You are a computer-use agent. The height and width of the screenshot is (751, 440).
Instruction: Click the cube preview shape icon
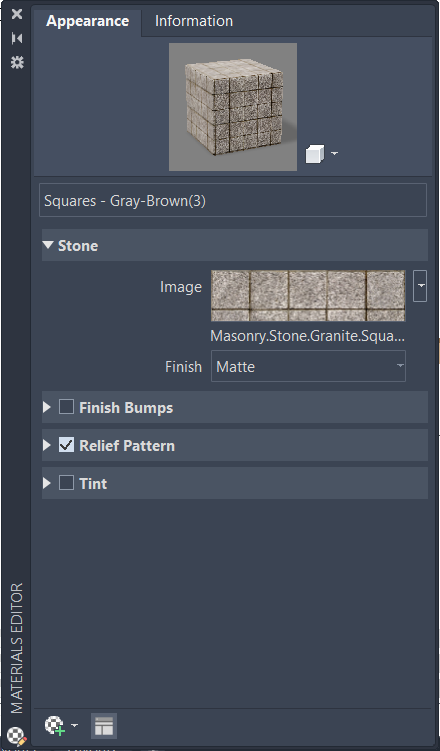tap(315, 154)
